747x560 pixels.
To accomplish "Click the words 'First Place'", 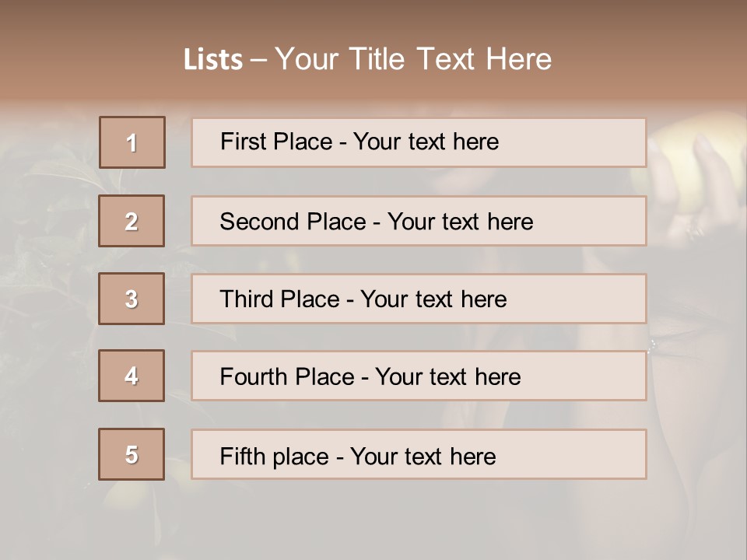I will click(x=276, y=142).
